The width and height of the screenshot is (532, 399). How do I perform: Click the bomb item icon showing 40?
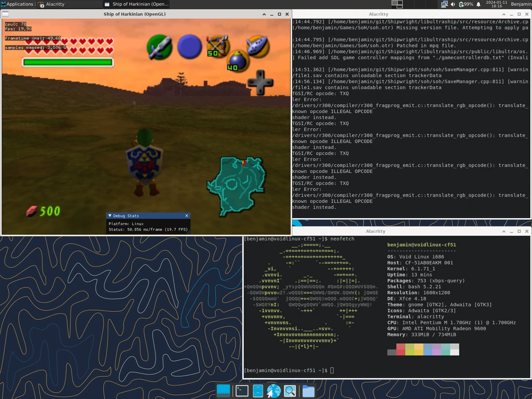[x=237, y=61]
